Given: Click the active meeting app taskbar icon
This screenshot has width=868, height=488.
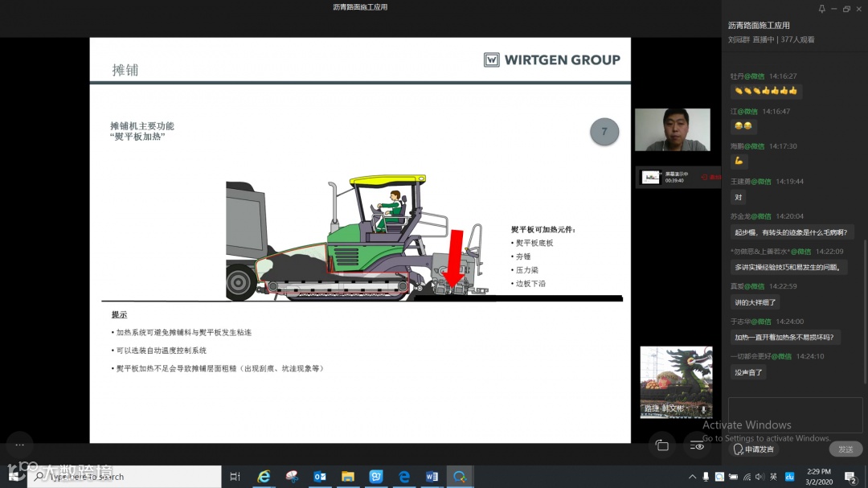Looking at the screenshot, I should tap(460, 477).
